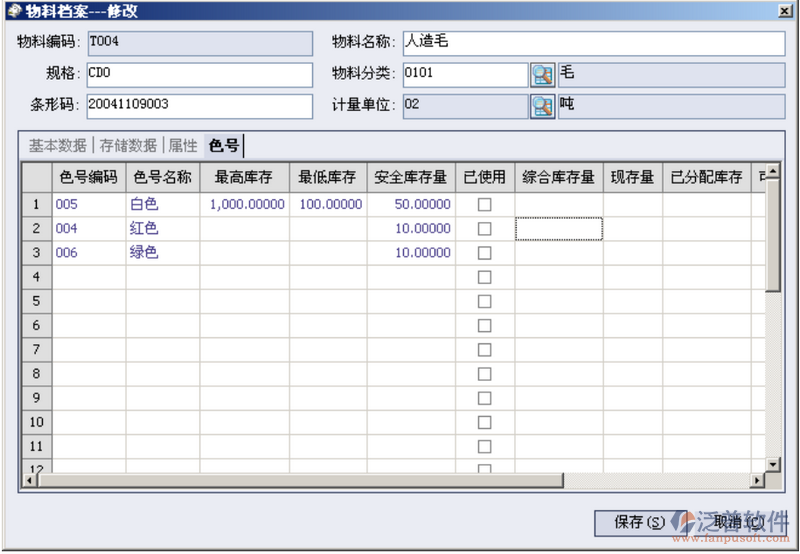Select row header number 1
Screen dimensions: 800x554
point(37,205)
